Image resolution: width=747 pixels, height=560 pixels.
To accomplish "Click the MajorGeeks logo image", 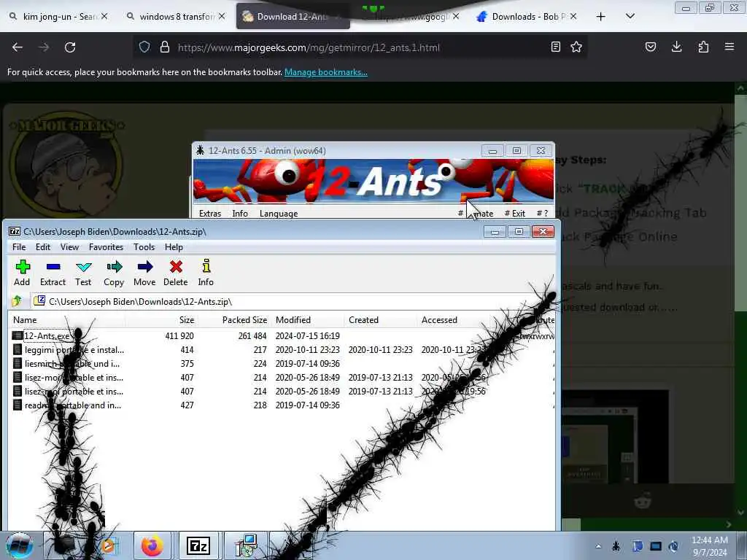I will 66,163.
